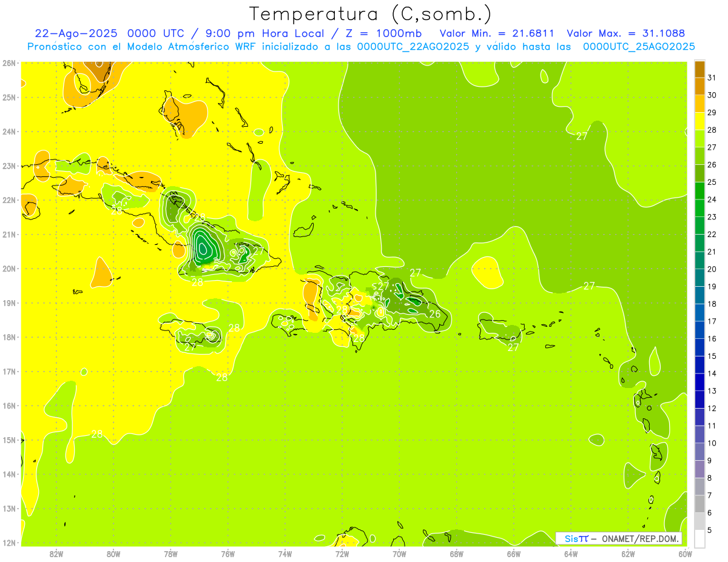
Task: Pick the yellow 28–29 swatch in the color scale
Action: tap(699, 122)
